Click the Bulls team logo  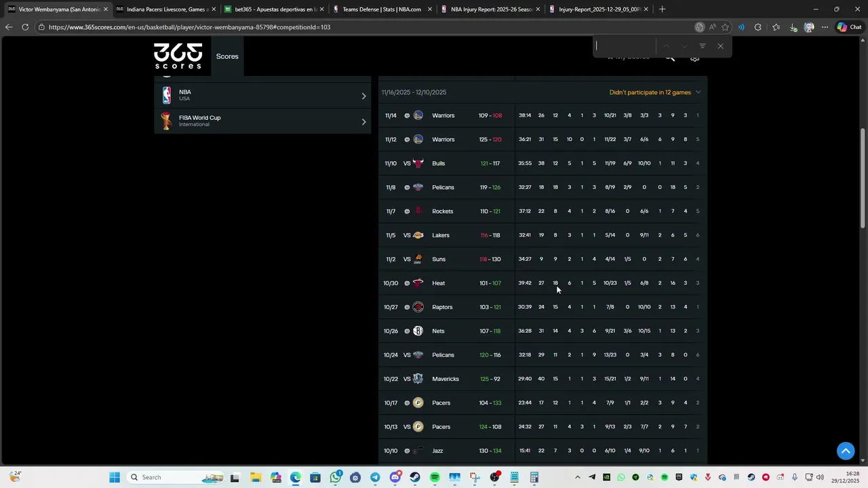click(x=418, y=163)
